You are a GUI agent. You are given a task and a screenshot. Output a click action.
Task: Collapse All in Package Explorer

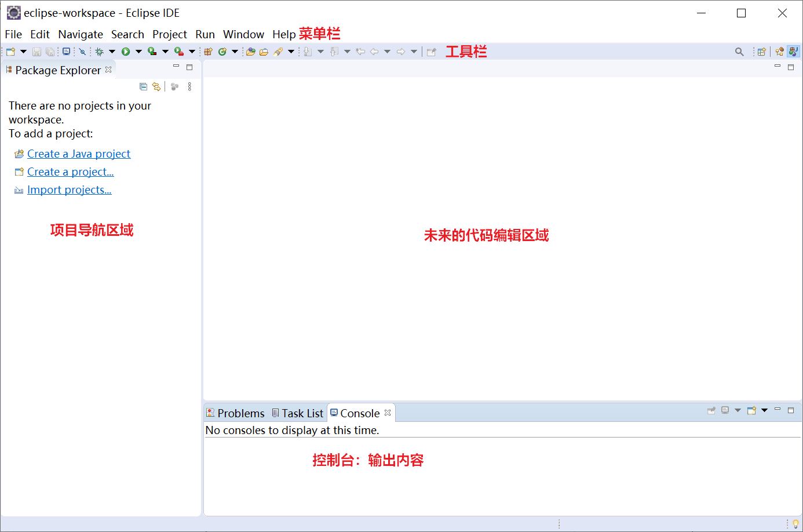click(143, 87)
